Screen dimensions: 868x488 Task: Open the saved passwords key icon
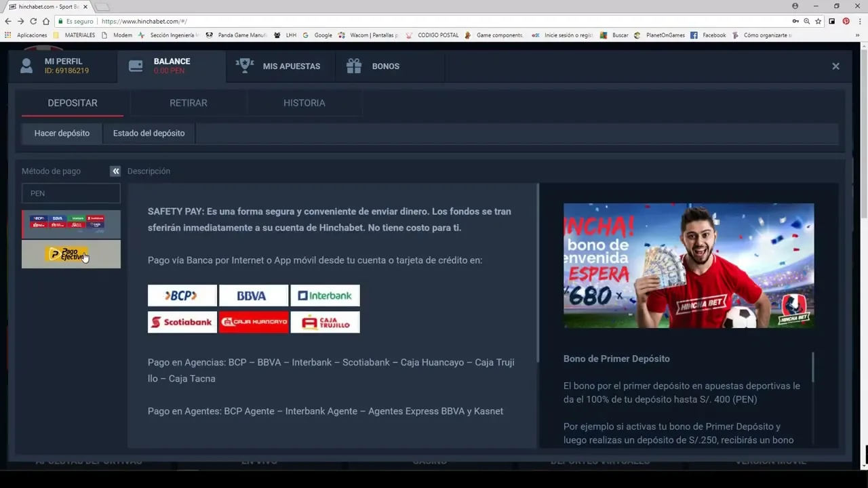click(x=795, y=21)
